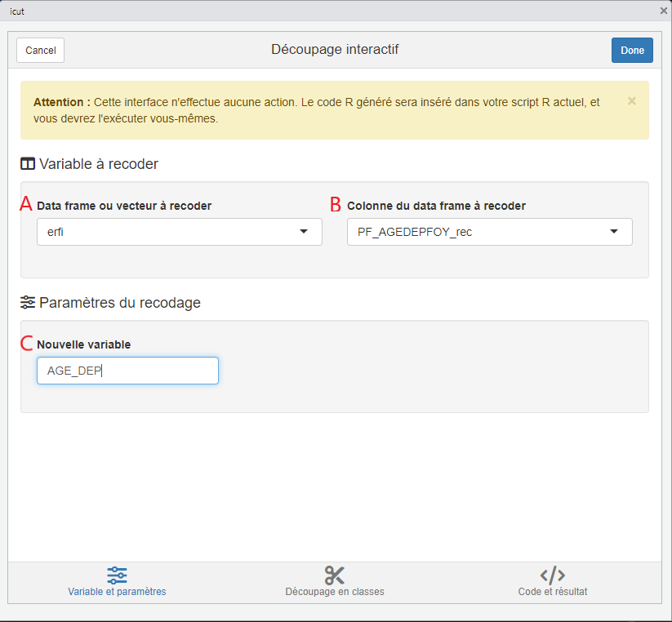Click the Colonne du data frame à recoder label

(x=436, y=206)
